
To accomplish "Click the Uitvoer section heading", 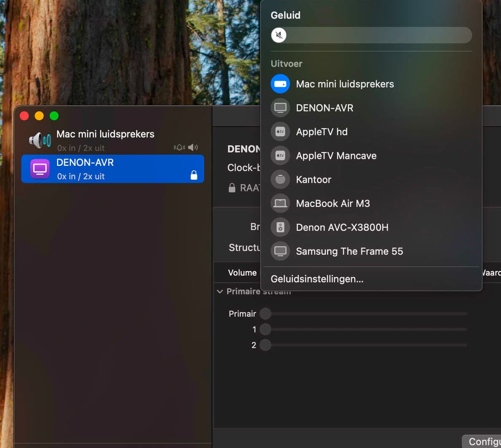I will [286, 64].
